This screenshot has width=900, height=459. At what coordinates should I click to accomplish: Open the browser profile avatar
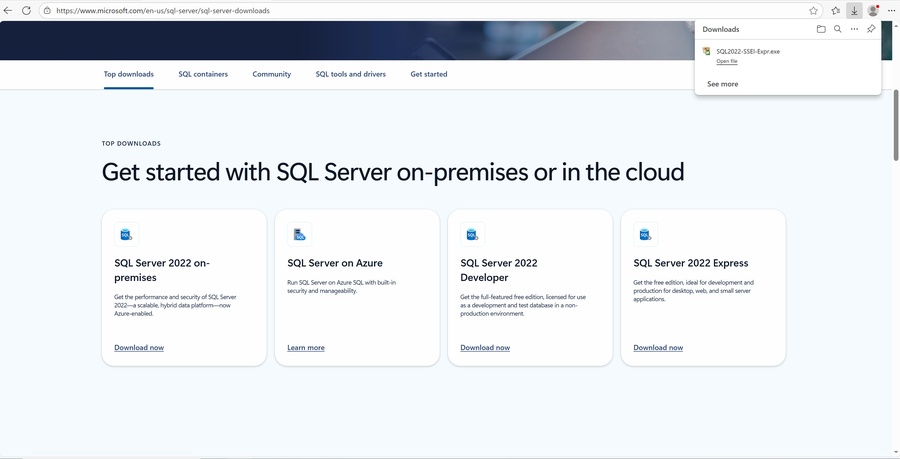pyautogui.click(x=873, y=10)
